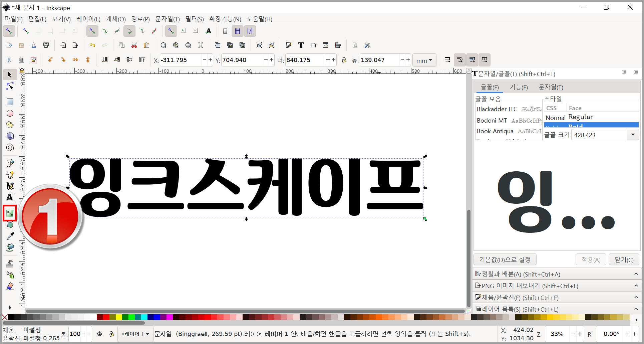Select the Ellipse tool

pos(10,113)
